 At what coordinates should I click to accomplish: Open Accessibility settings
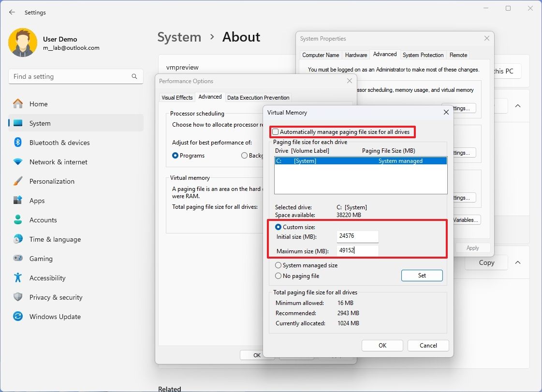pos(48,278)
